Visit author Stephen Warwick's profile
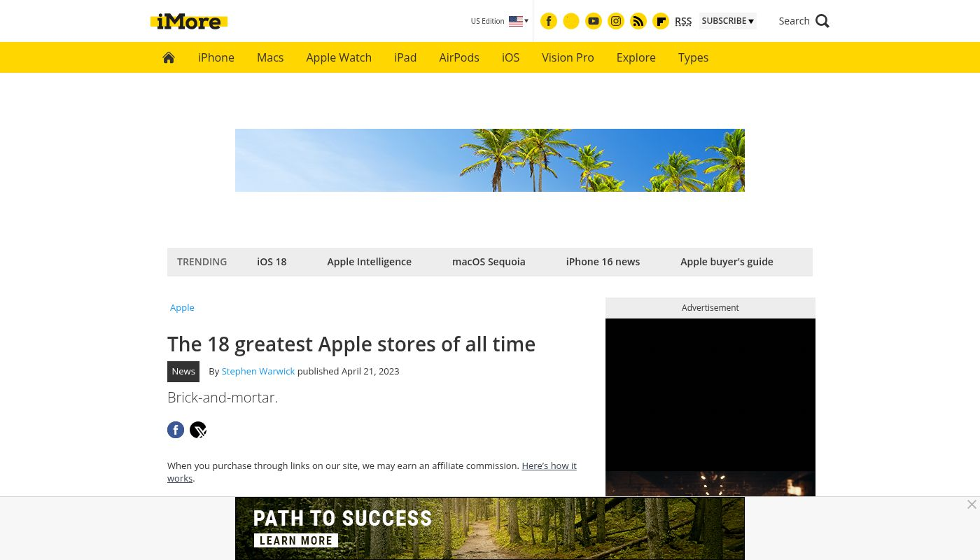 [x=258, y=371]
